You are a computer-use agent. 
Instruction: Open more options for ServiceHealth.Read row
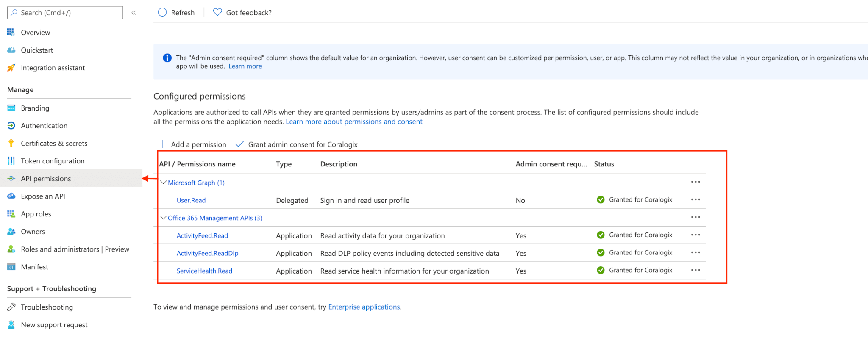[696, 270]
